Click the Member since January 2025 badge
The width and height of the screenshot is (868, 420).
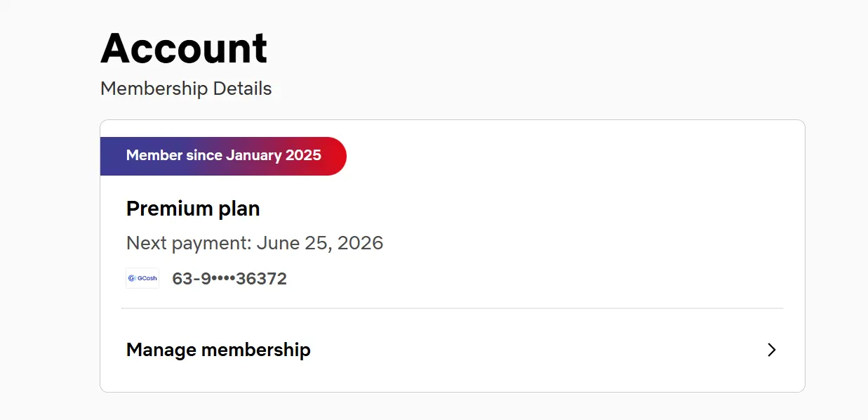pyautogui.click(x=223, y=156)
